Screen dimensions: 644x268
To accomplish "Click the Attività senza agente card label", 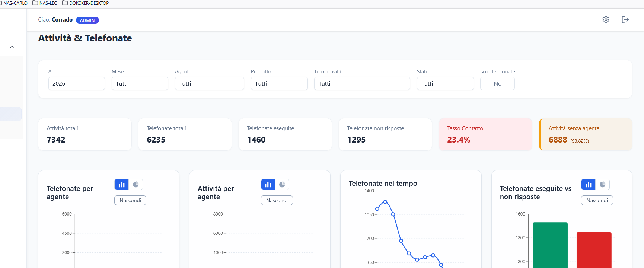I will (x=574, y=128).
